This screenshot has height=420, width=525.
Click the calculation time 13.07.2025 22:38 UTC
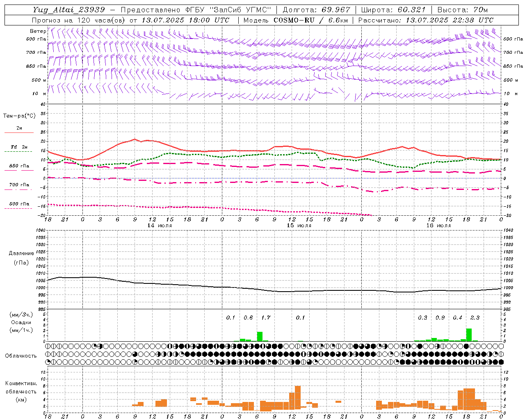450,20
